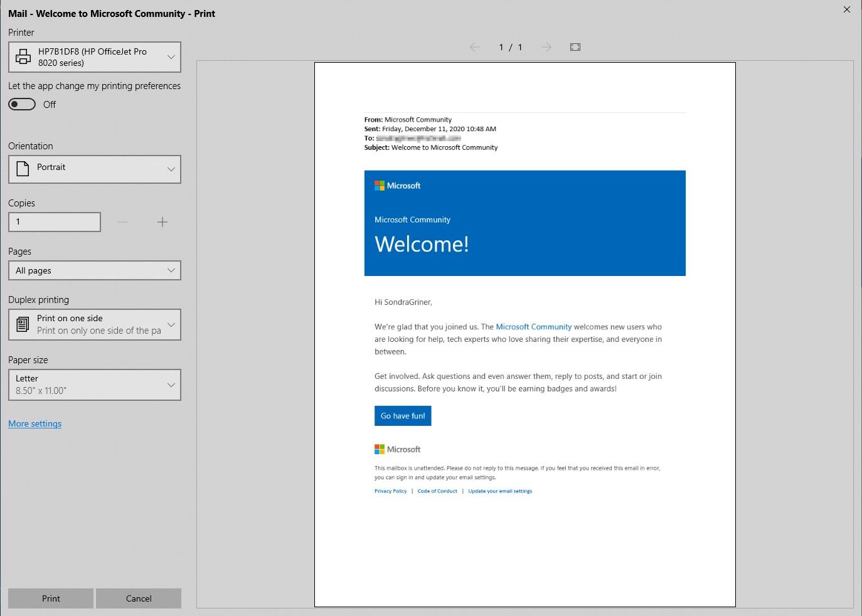
Task: Click the duplex printing pages icon
Action: [x=22, y=324]
